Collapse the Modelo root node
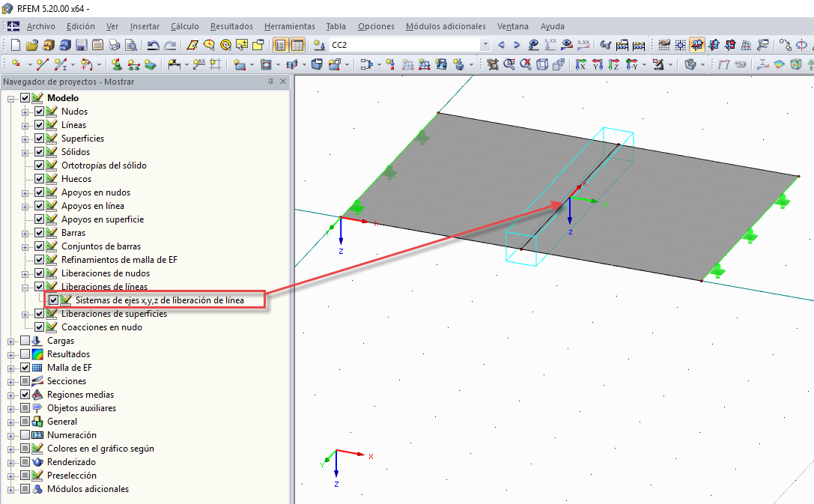 click(11, 98)
